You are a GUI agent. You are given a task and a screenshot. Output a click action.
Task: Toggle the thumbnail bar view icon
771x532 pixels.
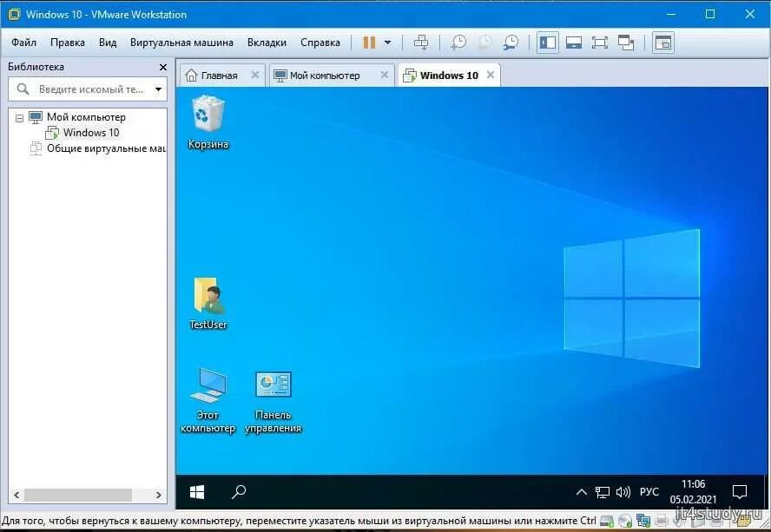[574, 43]
